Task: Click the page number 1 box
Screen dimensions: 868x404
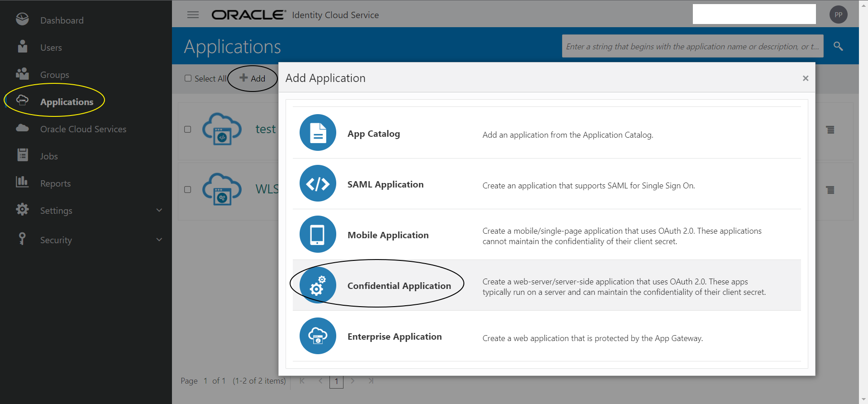Action: click(x=336, y=381)
